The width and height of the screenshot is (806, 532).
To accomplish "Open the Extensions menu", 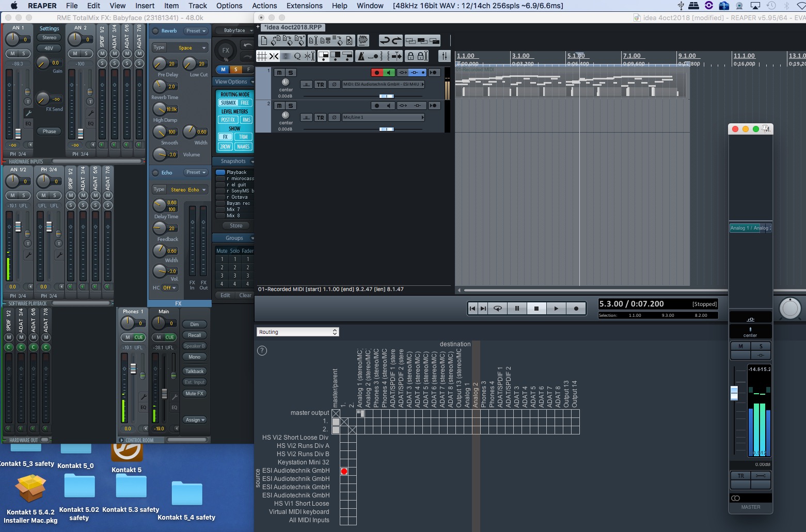I will (305, 6).
